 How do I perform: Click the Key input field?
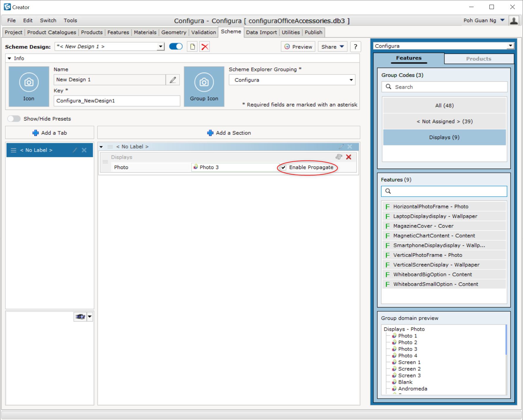tap(117, 101)
